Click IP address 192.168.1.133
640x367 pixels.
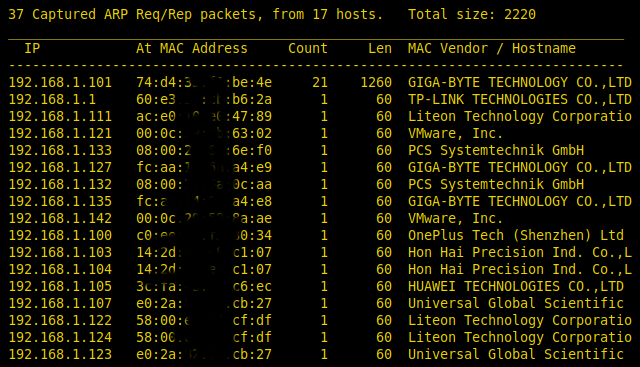click(60, 151)
